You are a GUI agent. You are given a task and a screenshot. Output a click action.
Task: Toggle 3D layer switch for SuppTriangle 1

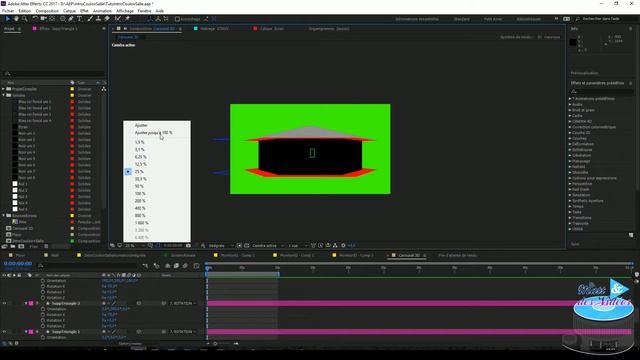139,332
